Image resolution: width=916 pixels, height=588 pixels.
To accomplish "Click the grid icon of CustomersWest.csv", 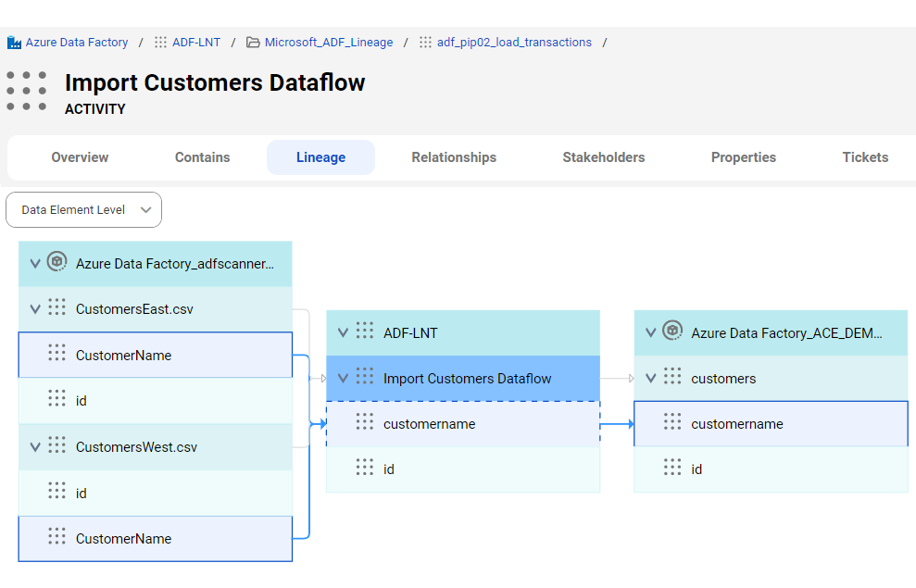I will point(56,445).
